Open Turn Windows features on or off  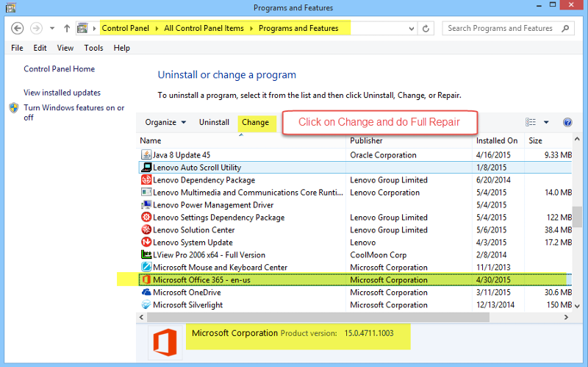point(74,113)
